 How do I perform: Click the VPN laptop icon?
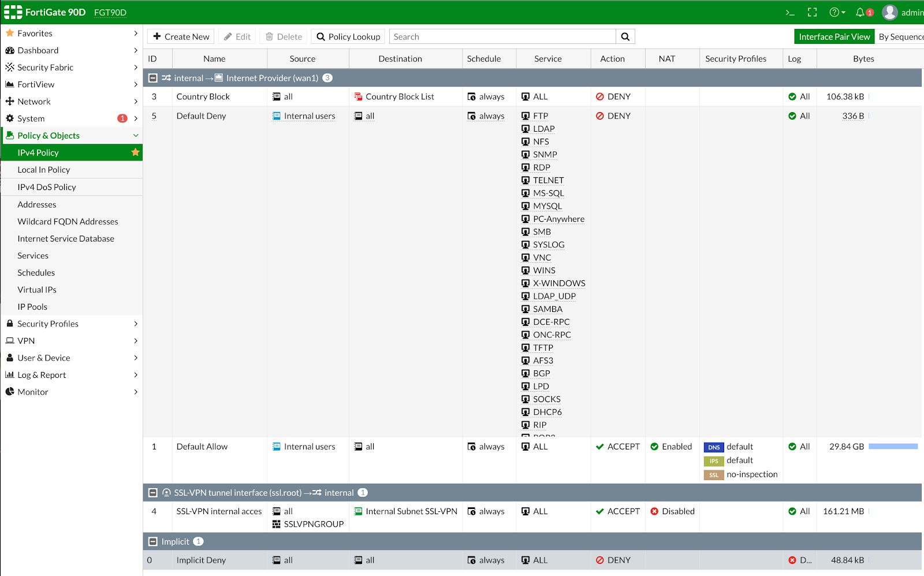click(10, 341)
